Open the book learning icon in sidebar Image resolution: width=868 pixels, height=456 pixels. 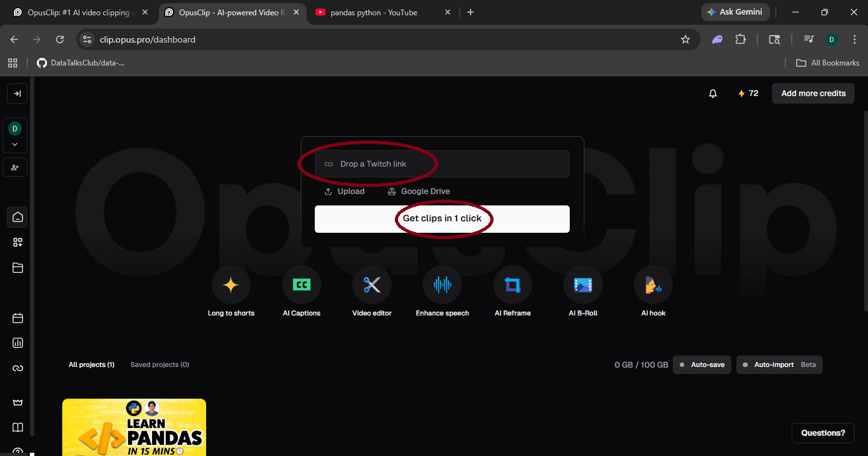click(x=18, y=427)
